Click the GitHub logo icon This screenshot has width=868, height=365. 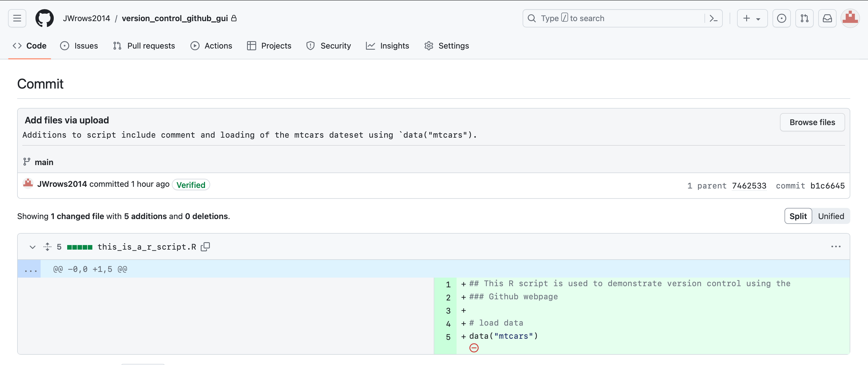[x=45, y=18]
